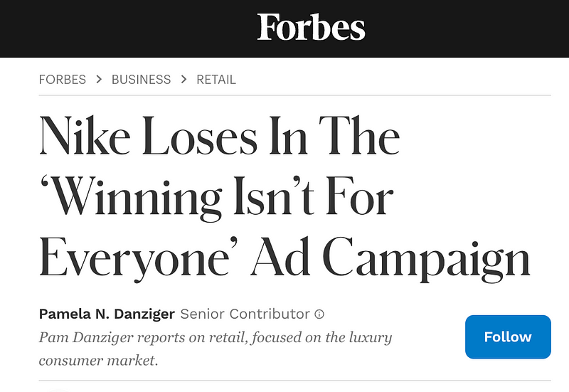Click the Senior Contributor label
This screenshot has width=569, height=392.
[x=245, y=314]
